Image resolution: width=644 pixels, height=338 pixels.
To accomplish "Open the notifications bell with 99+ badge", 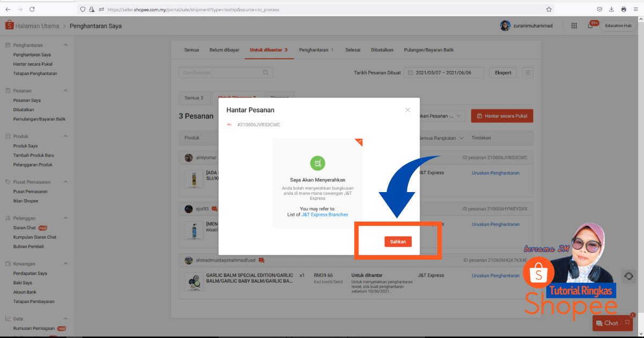I will (x=590, y=25).
